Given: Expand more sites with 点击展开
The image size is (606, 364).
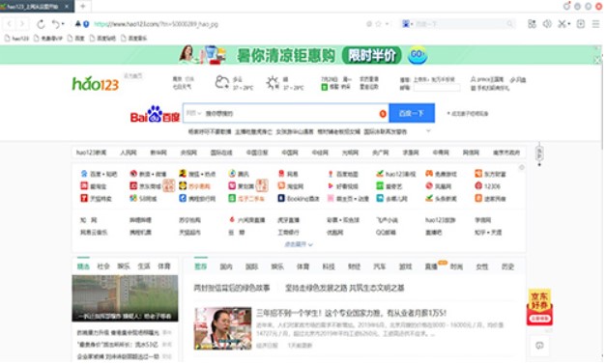Looking at the screenshot, I should (x=299, y=244).
